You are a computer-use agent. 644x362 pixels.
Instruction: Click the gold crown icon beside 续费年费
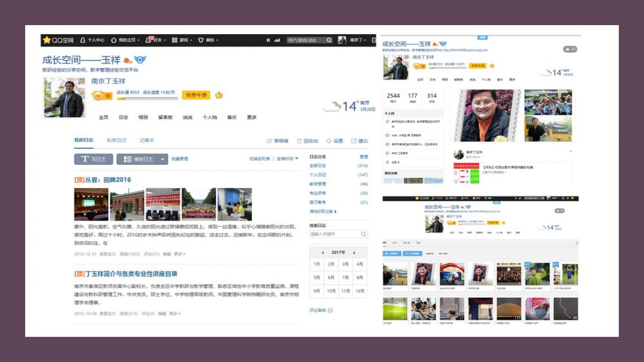[219, 95]
